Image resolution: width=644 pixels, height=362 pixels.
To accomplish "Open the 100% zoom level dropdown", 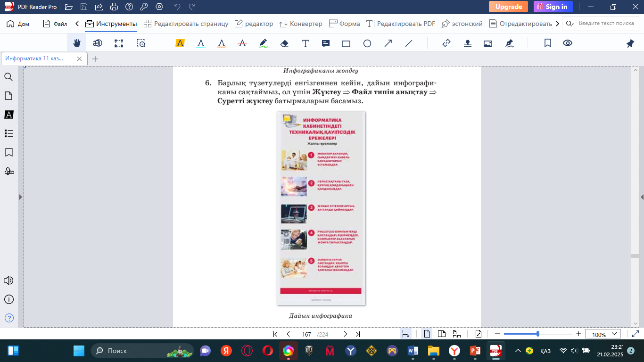I will pyautogui.click(x=603, y=334).
